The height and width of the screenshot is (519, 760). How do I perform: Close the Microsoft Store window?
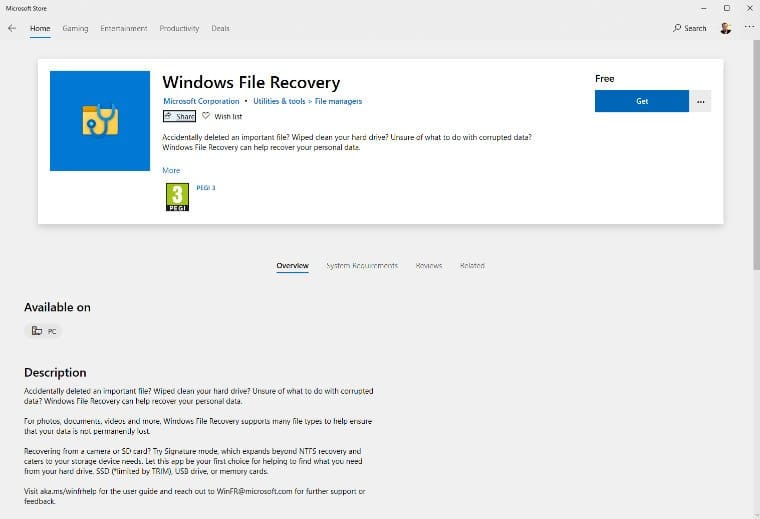[749, 8]
